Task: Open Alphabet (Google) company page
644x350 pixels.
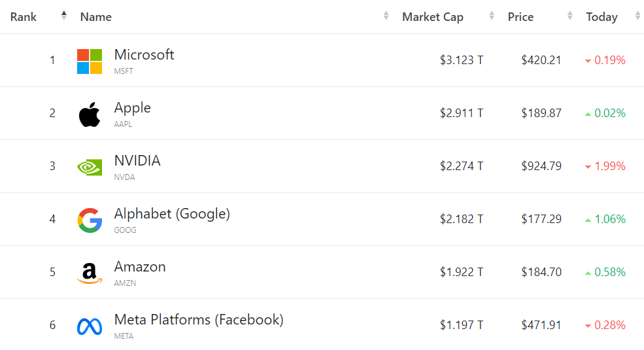Action: (172, 214)
